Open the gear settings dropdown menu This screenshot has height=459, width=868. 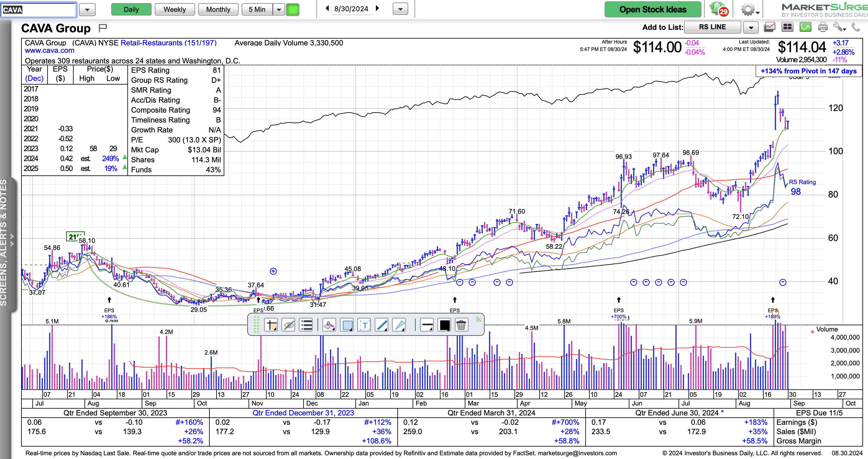tap(750, 9)
